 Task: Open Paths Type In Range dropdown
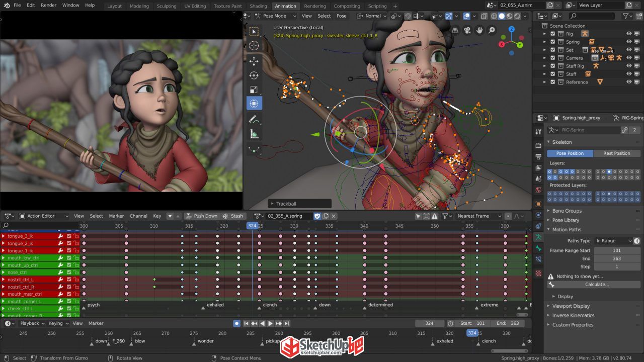tap(613, 241)
